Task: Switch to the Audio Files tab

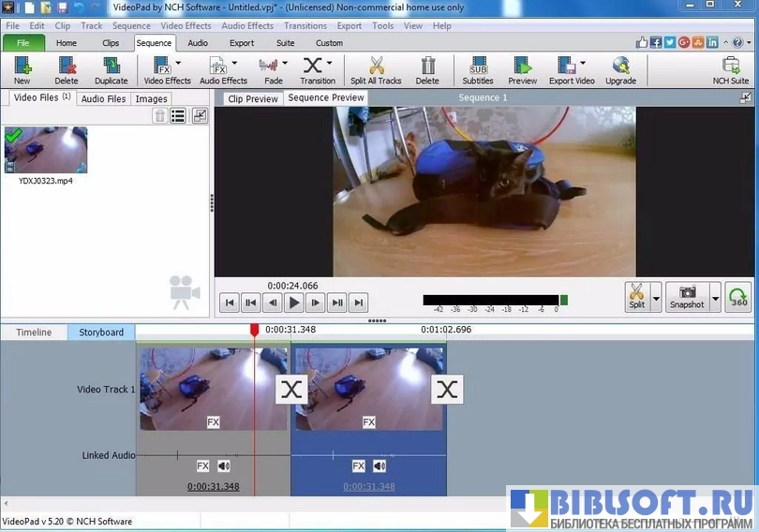Action: tap(103, 98)
